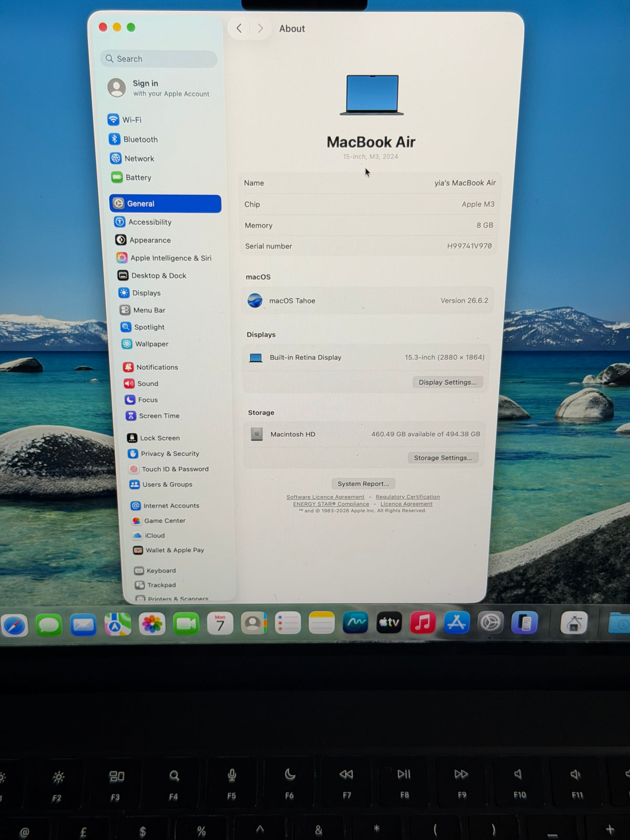Open Freeform from the Dock
The image size is (630, 840).
click(355, 623)
